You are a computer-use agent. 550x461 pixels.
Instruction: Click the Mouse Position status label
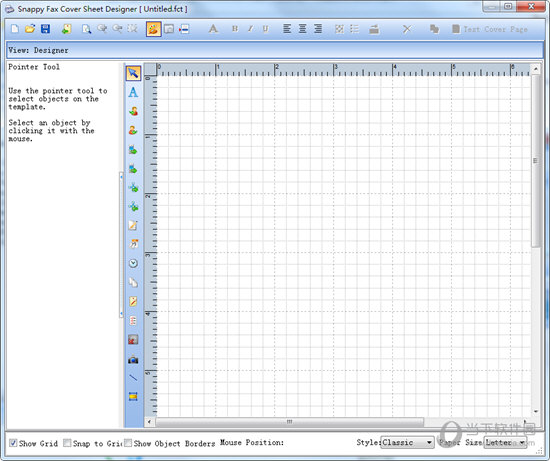point(252,443)
